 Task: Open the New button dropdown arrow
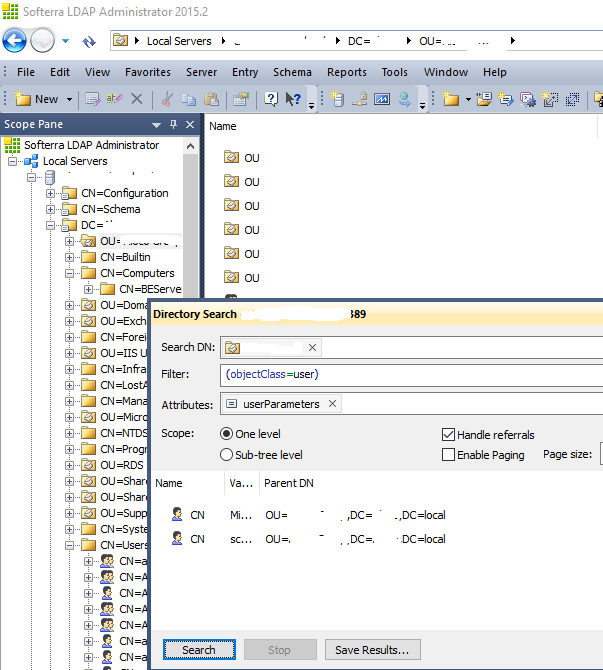[69, 100]
